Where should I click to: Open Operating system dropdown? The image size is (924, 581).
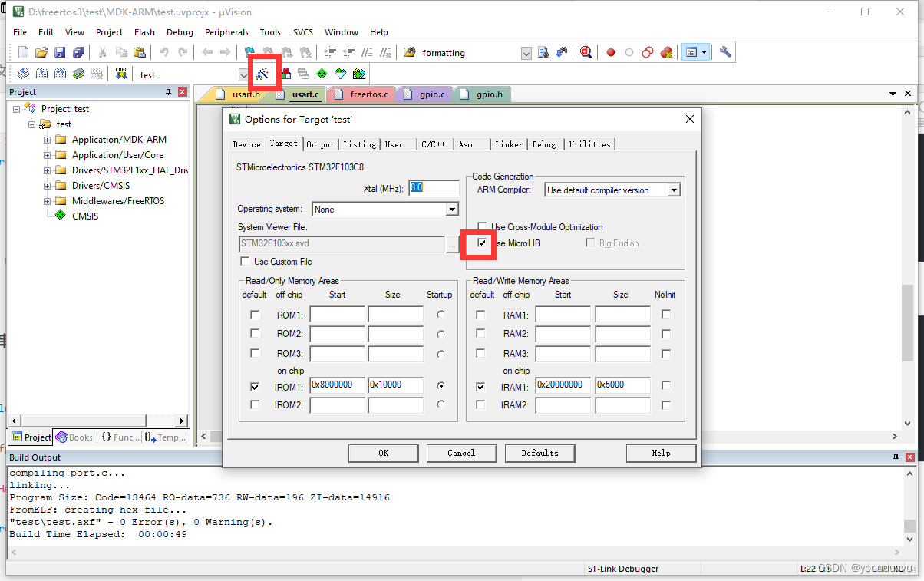point(452,210)
